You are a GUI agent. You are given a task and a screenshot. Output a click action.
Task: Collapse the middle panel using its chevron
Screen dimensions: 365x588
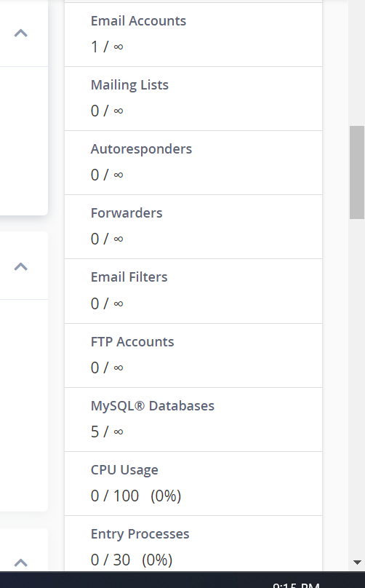pyautogui.click(x=21, y=266)
